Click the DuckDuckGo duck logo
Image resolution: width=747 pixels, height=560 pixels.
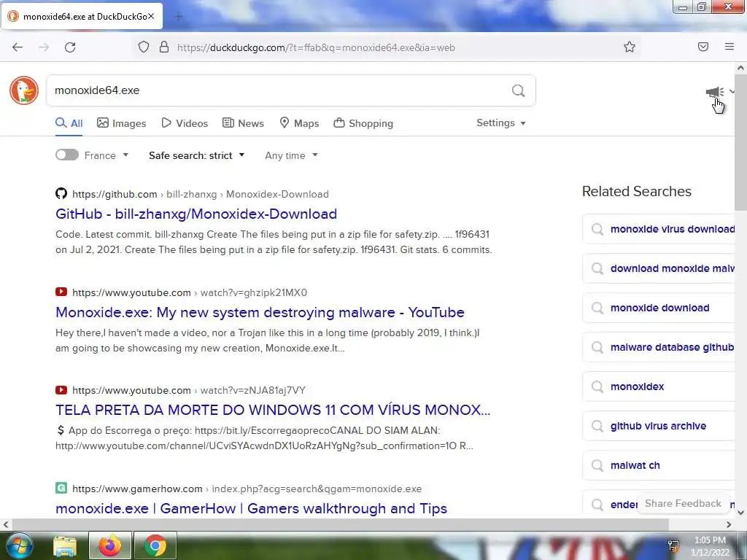point(24,90)
